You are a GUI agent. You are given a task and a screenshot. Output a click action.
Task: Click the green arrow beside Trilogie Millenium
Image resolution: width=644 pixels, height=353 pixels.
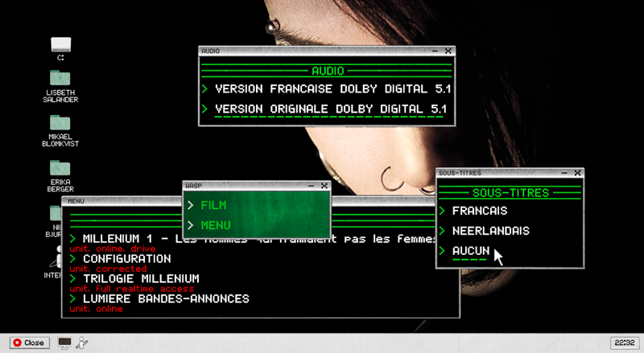73,279
